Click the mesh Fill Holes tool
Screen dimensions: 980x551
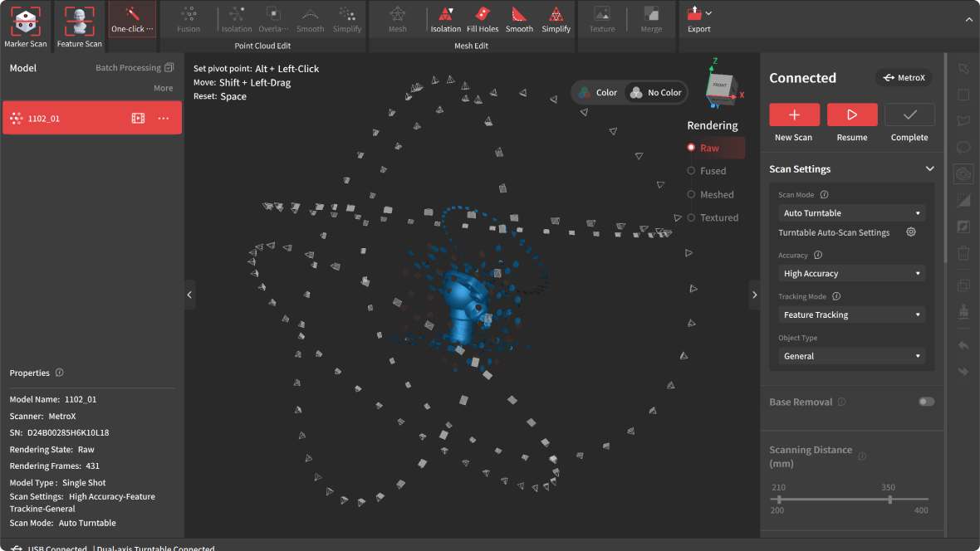click(x=483, y=16)
